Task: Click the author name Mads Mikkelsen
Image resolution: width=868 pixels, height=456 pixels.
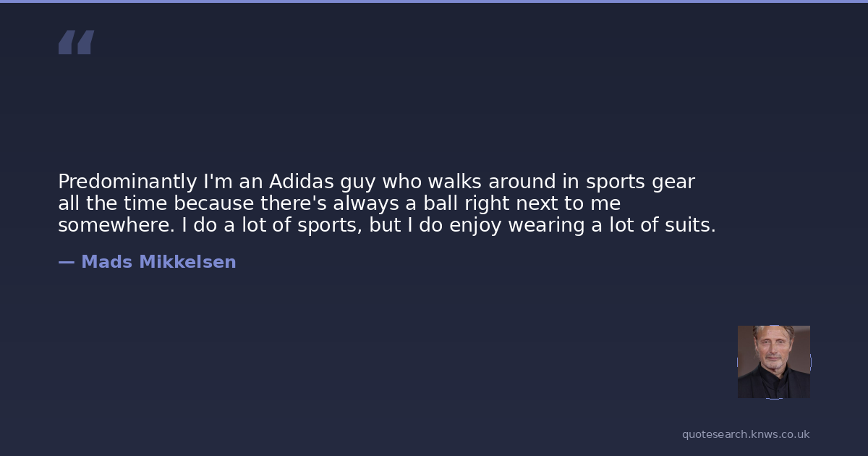Action: click(158, 262)
